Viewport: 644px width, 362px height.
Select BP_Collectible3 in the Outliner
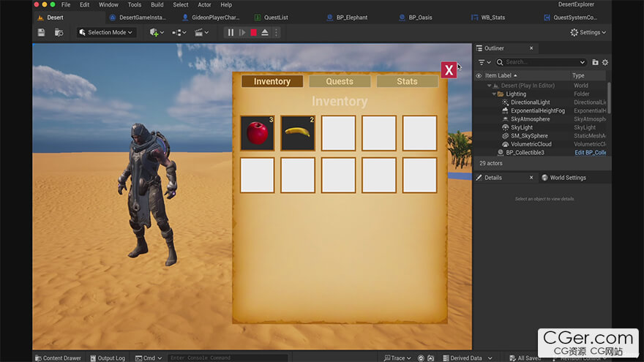click(x=525, y=153)
